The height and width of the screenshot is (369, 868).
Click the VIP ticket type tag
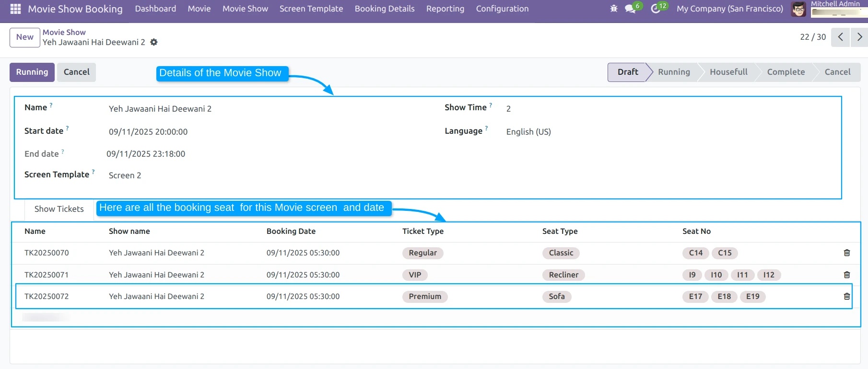coord(415,275)
